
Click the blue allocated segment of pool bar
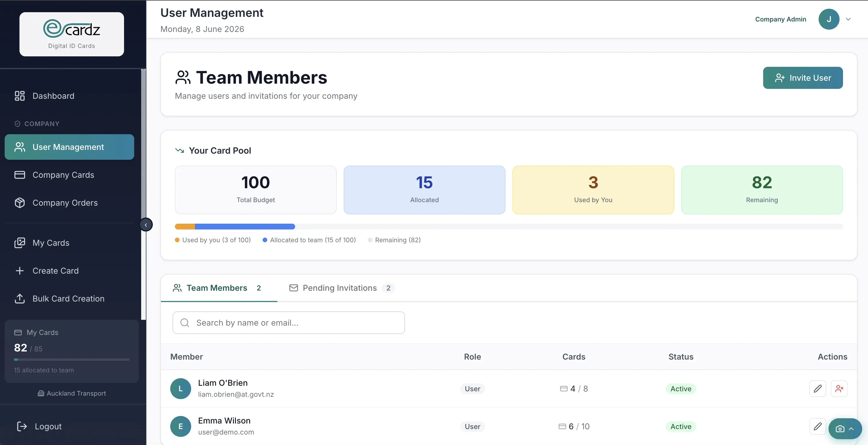pyautogui.click(x=245, y=226)
